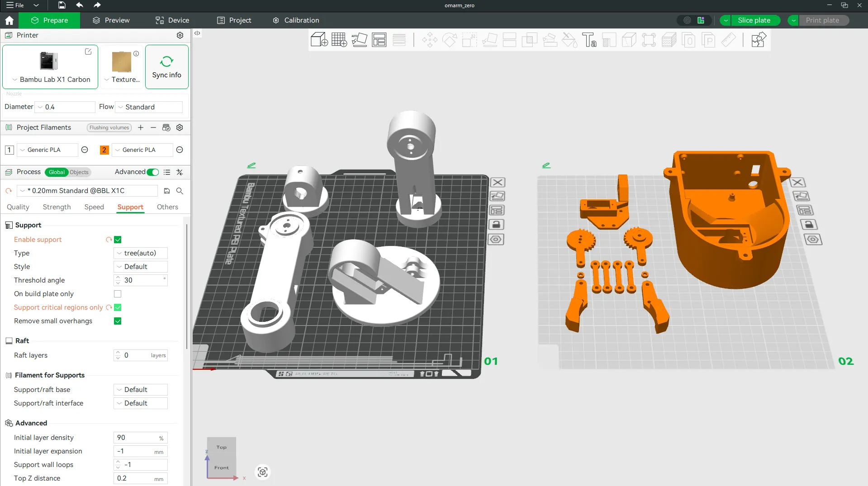Image resolution: width=868 pixels, height=486 pixels.
Task: Open the 0.20mm Standard process preset dropdown
Action: coord(87,191)
